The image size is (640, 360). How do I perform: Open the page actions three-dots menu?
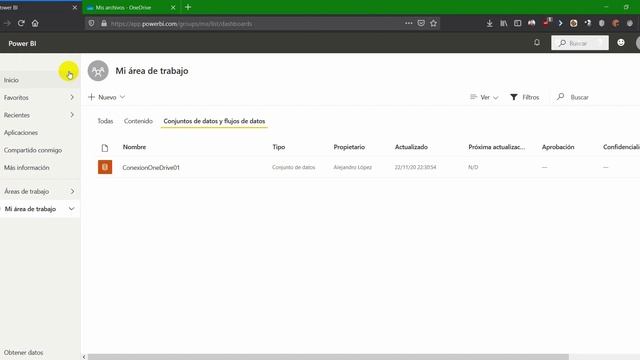click(x=409, y=23)
